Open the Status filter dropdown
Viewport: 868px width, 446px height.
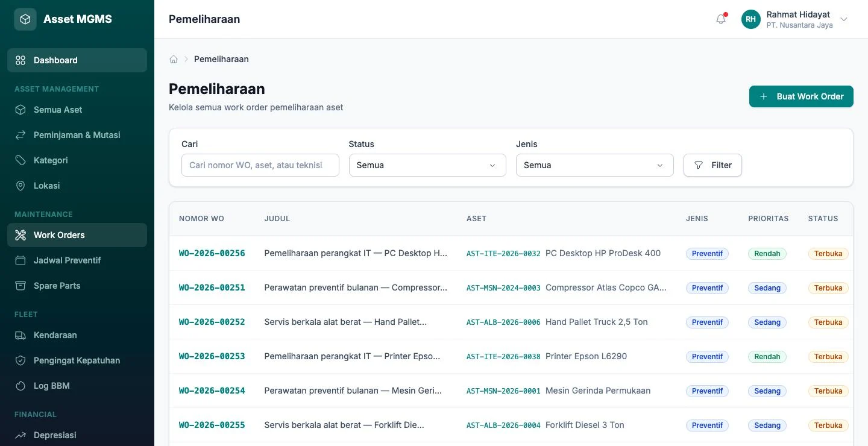(427, 165)
